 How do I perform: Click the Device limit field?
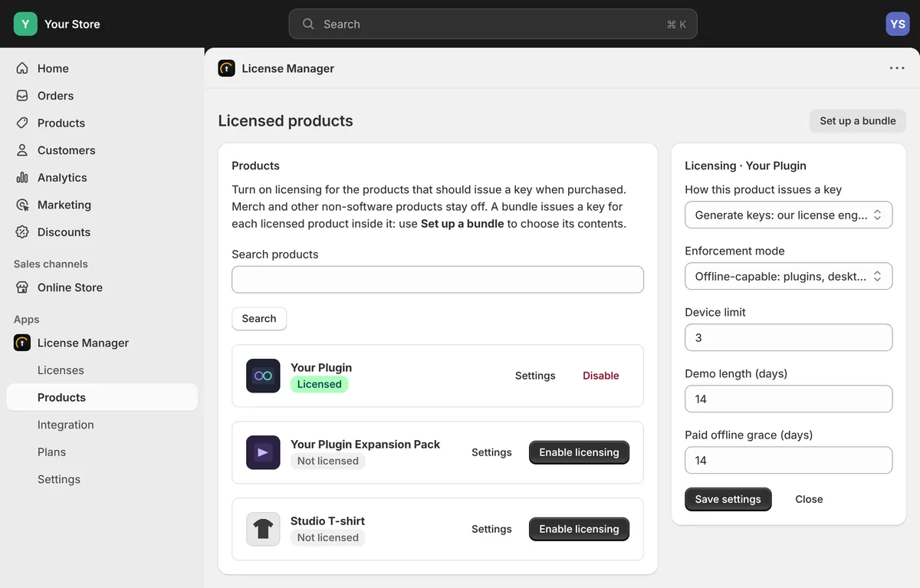point(788,337)
